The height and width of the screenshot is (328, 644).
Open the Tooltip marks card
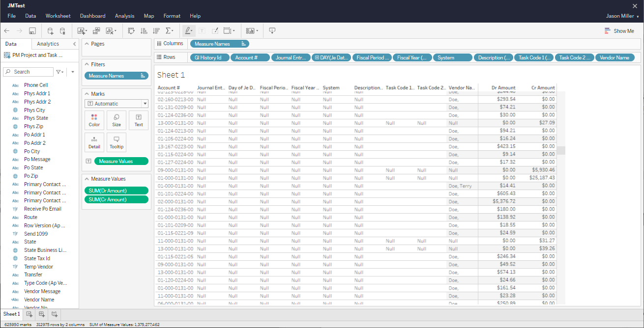117,142
